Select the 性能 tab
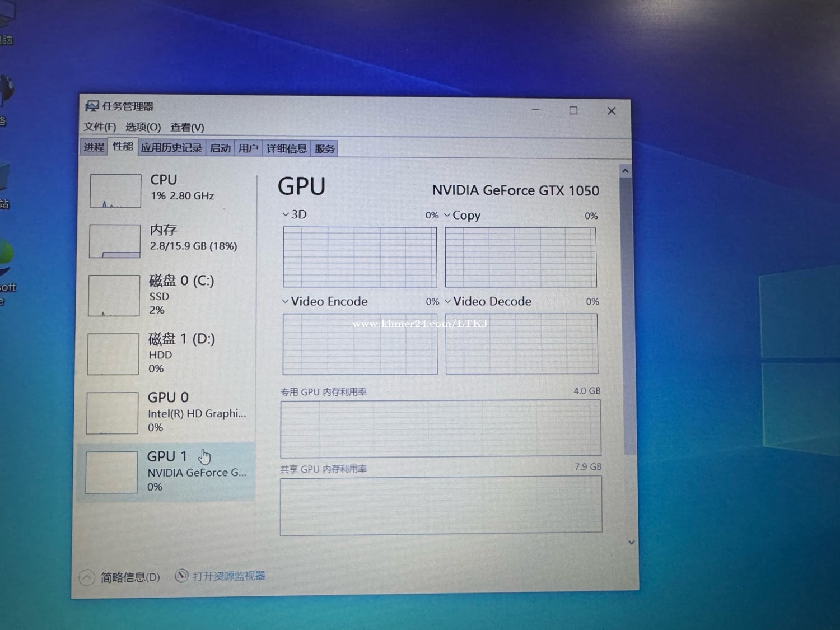840x630 pixels. [x=123, y=146]
